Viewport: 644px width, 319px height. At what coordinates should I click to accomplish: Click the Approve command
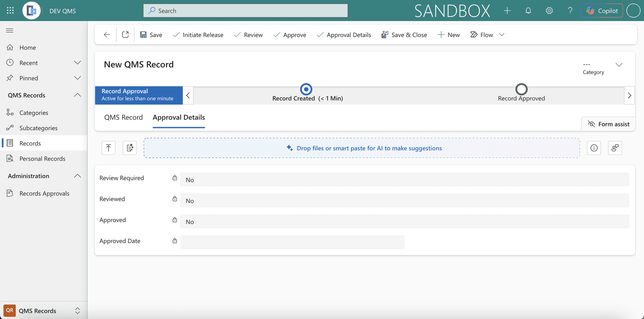coord(290,35)
